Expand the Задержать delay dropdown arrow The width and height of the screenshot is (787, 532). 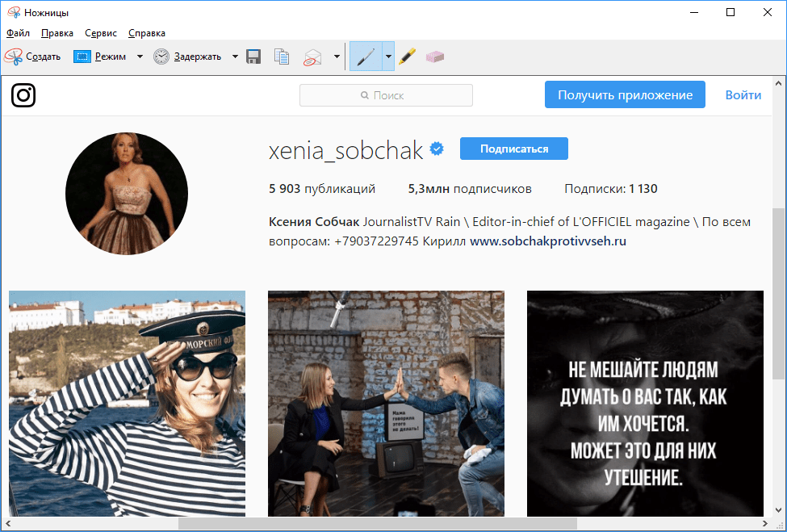click(x=235, y=57)
